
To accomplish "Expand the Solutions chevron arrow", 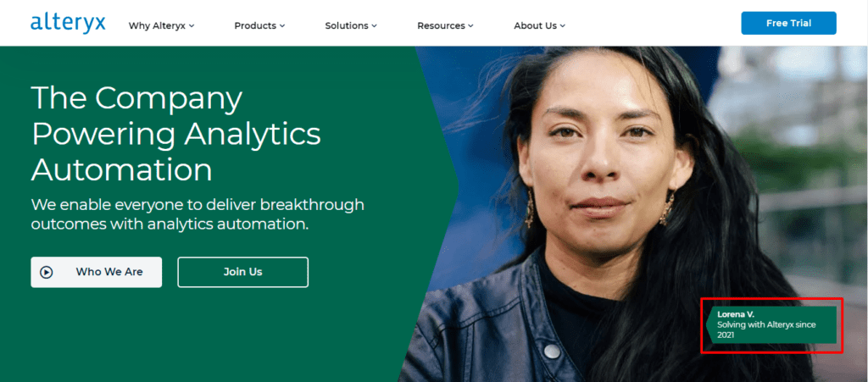I will point(374,26).
